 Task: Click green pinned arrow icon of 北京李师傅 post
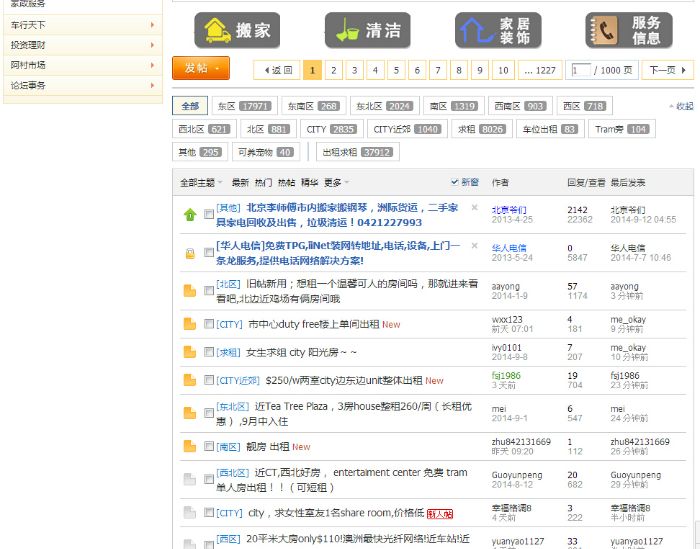[x=190, y=215]
